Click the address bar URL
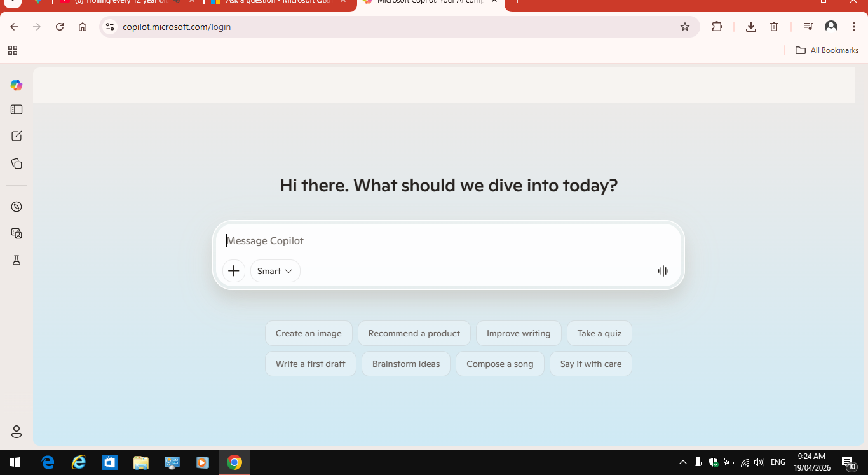 point(177,27)
